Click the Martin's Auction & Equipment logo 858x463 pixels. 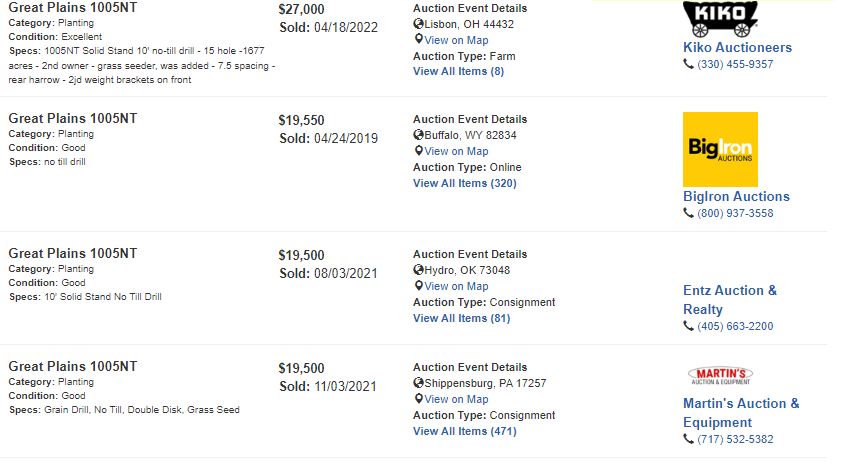pos(720,375)
